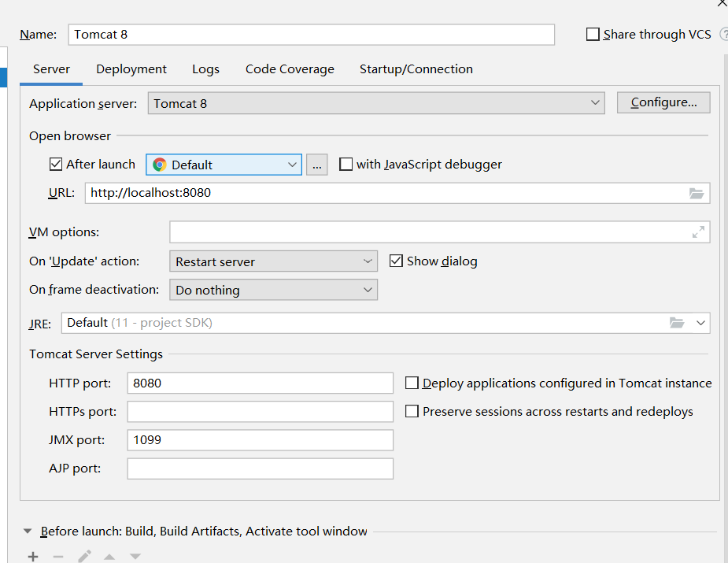Open the Application server Tomcat 8 dropdown

click(376, 103)
